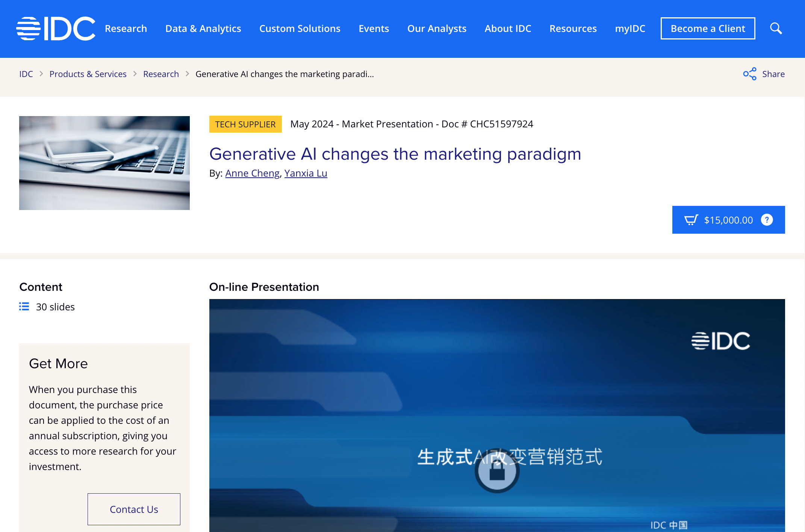Click the search magnifier icon
Screen dimensions: 805x532
coord(776,29)
